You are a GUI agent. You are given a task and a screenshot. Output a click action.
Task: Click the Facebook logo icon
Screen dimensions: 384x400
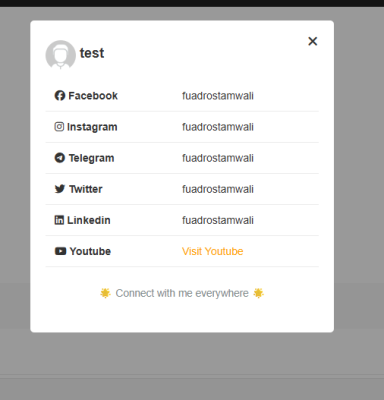coord(60,96)
